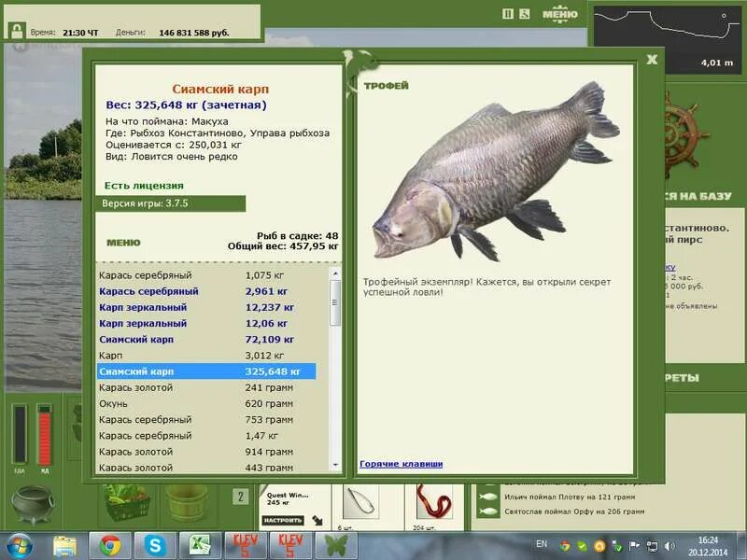The image size is (747, 560).
Task: Select Карась серебряный 2,961 кг row
Action: 206,291
